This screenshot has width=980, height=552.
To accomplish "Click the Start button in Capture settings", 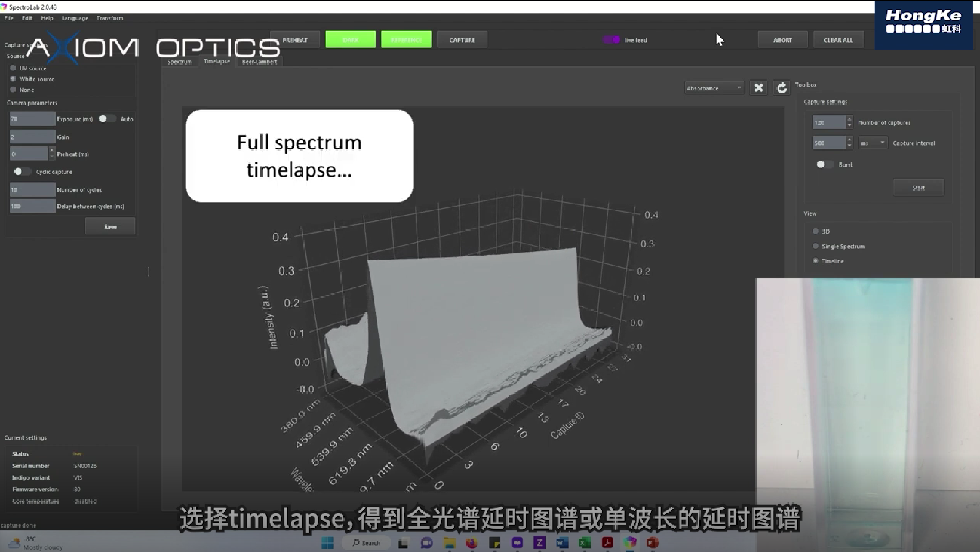I will tap(918, 188).
